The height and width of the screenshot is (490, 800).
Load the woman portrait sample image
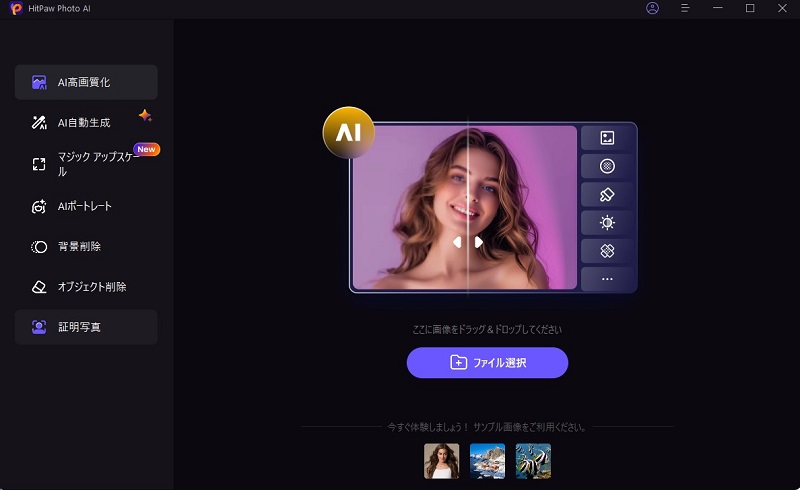click(441, 461)
